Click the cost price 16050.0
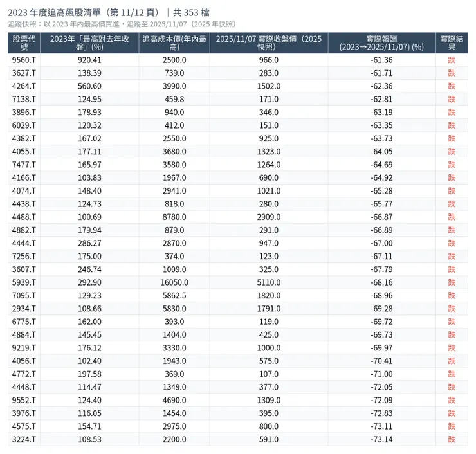Viewport: 476px width, 454px height. point(174,282)
